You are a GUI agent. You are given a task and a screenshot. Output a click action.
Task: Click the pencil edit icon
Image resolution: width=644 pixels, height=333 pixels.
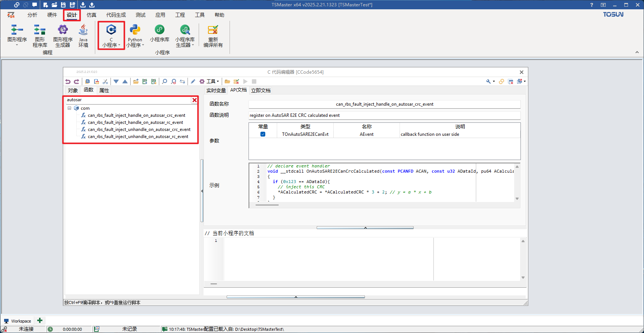(x=193, y=81)
